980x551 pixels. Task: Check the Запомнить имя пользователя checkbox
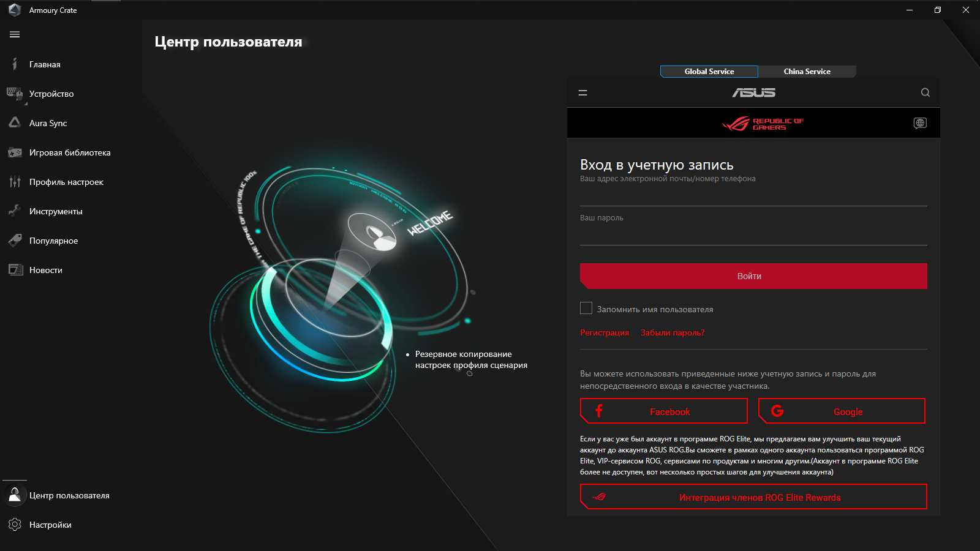586,308
